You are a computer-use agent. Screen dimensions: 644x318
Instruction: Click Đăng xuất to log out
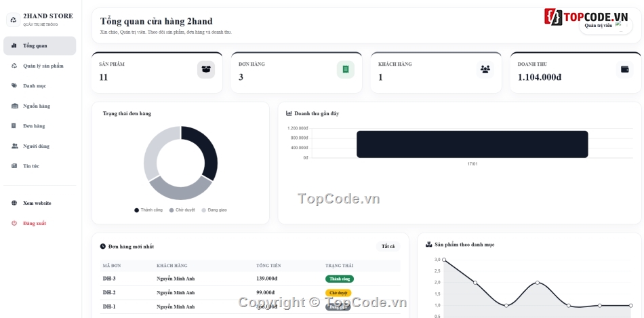(x=39, y=223)
